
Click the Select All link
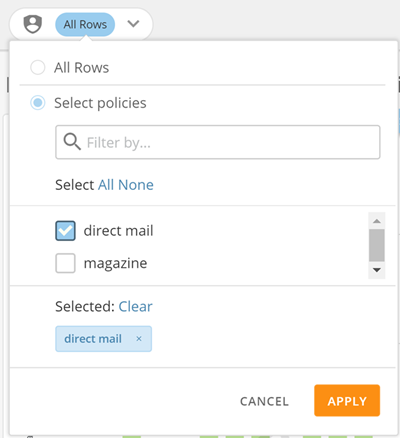pos(106,185)
